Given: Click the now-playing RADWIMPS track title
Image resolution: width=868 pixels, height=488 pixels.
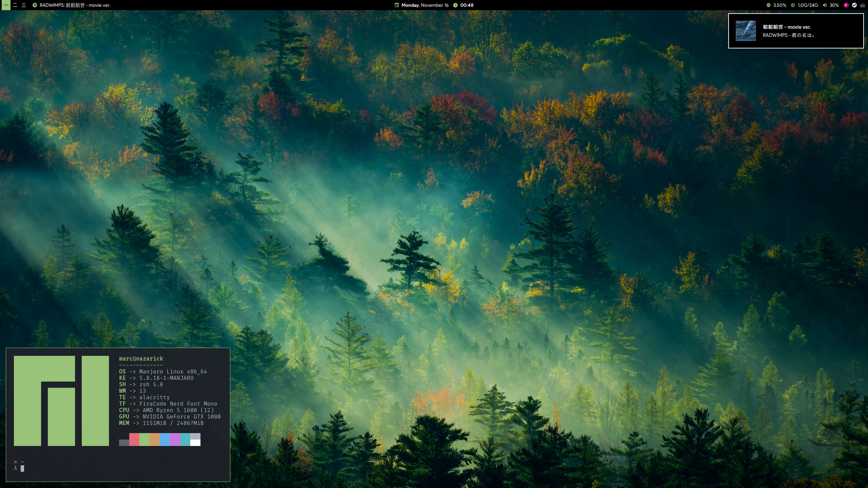Looking at the screenshot, I should pos(75,5).
